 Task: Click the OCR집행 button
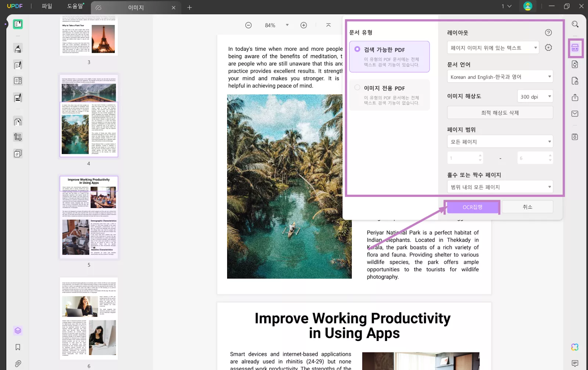click(x=472, y=207)
